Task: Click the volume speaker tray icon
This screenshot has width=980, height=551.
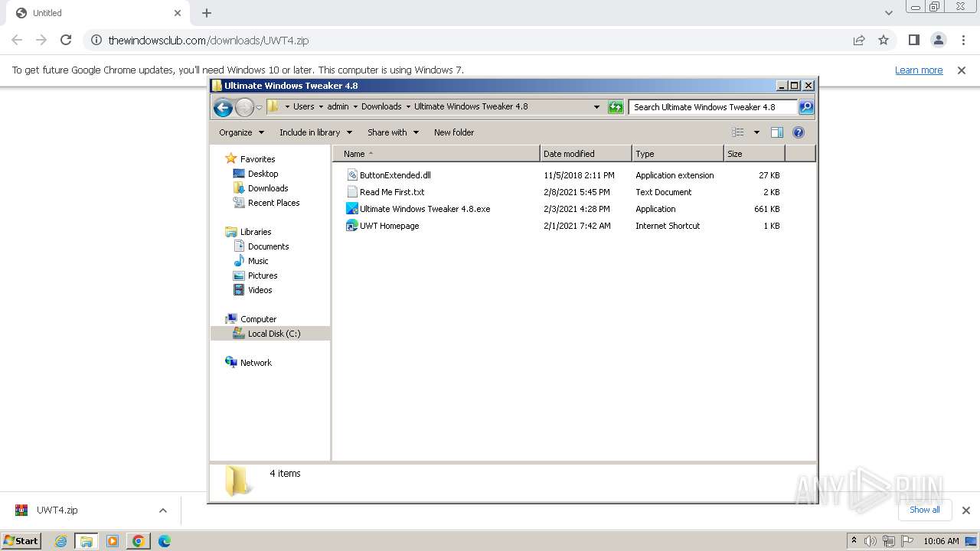Action: pyautogui.click(x=871, y=541)
